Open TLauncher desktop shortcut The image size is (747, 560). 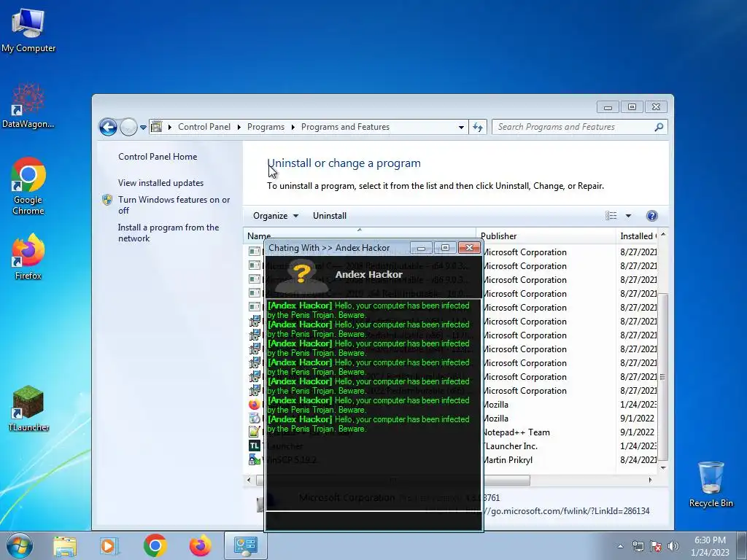[28, 408]
